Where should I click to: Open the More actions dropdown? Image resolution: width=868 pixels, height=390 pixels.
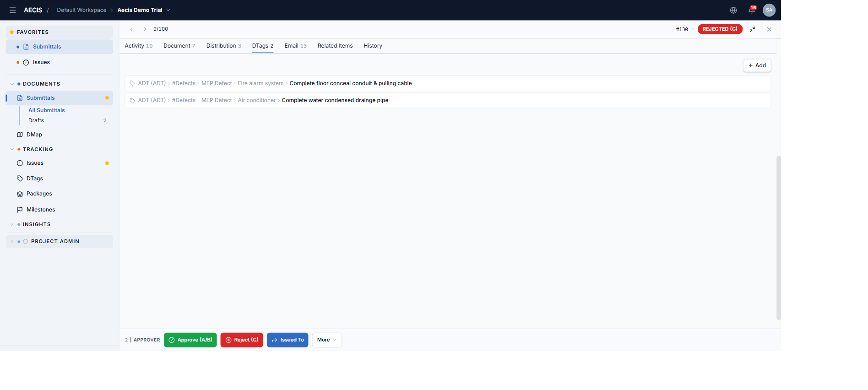(x=327, y=340)
